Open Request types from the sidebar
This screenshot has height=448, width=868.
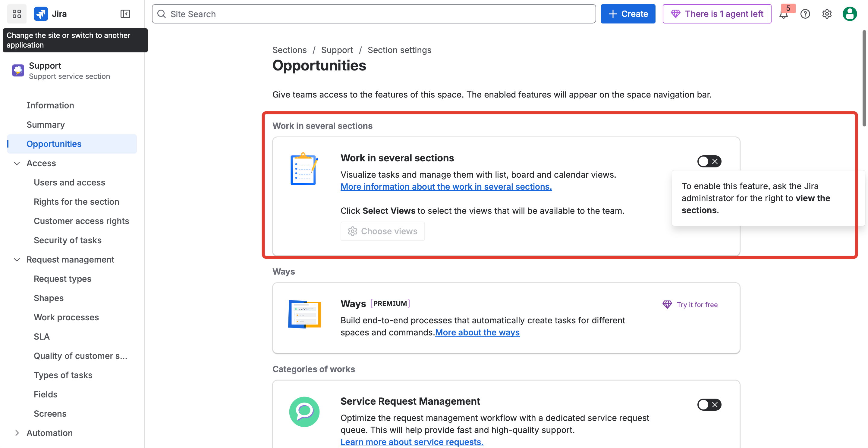tap(62, 279)
